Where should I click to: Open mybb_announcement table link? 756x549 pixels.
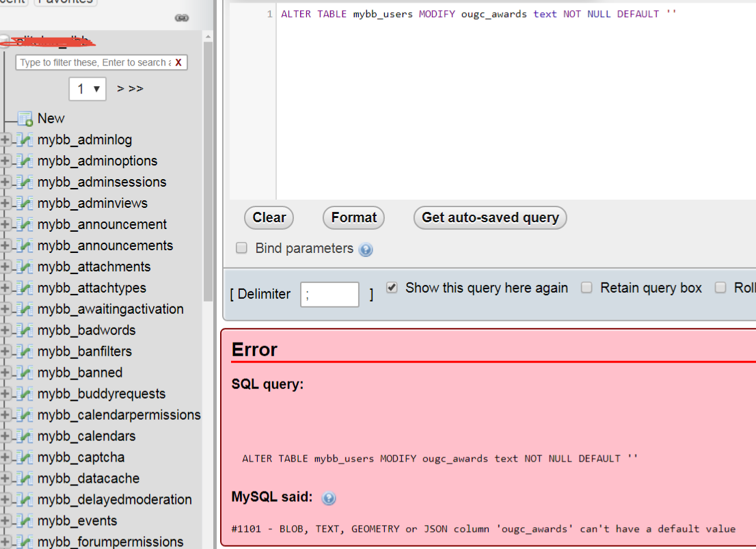(x=102, y=225)
